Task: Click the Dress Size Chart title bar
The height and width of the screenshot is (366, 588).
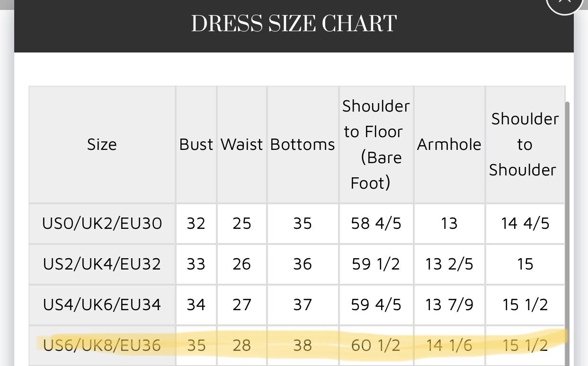Action: coord(294,26)
